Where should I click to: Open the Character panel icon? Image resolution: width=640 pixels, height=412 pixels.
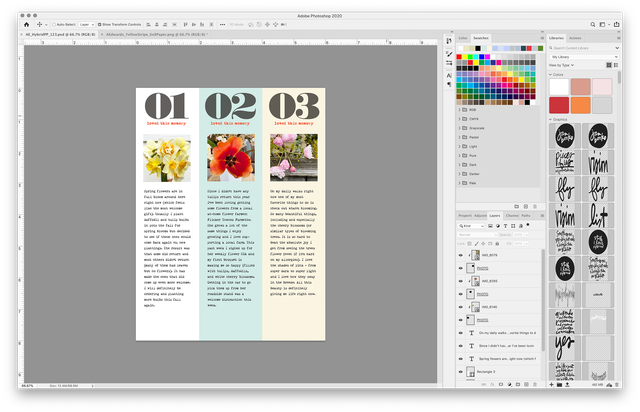tap(449, 74)
